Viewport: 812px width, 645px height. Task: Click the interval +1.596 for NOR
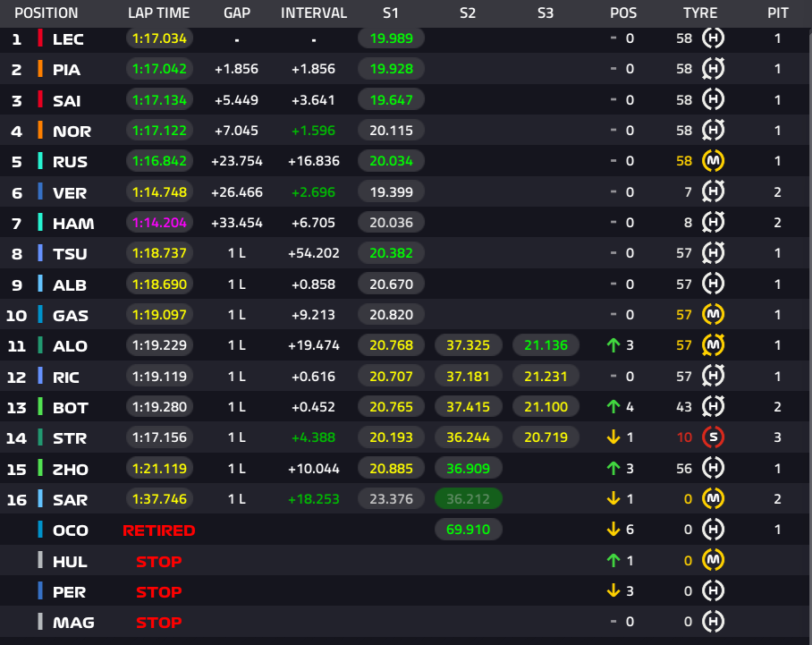314,131
